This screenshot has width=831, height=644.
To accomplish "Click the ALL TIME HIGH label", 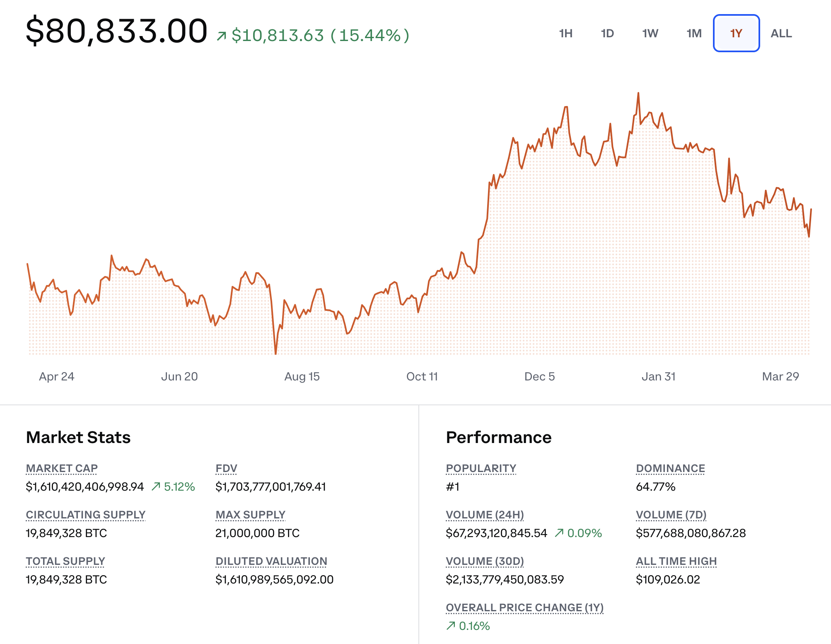I will [676, 561].
